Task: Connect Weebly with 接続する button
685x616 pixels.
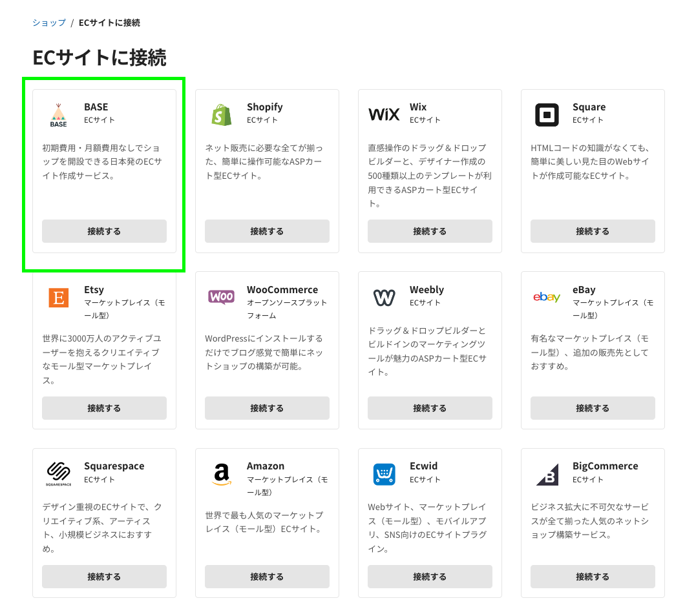Action: (430, 407)
